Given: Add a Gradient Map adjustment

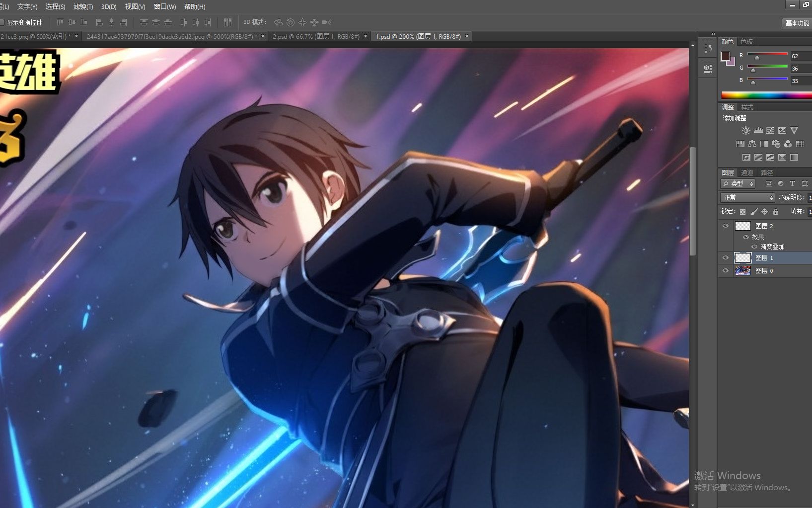Looking at the screenshot, I should [x=794, y=158].
